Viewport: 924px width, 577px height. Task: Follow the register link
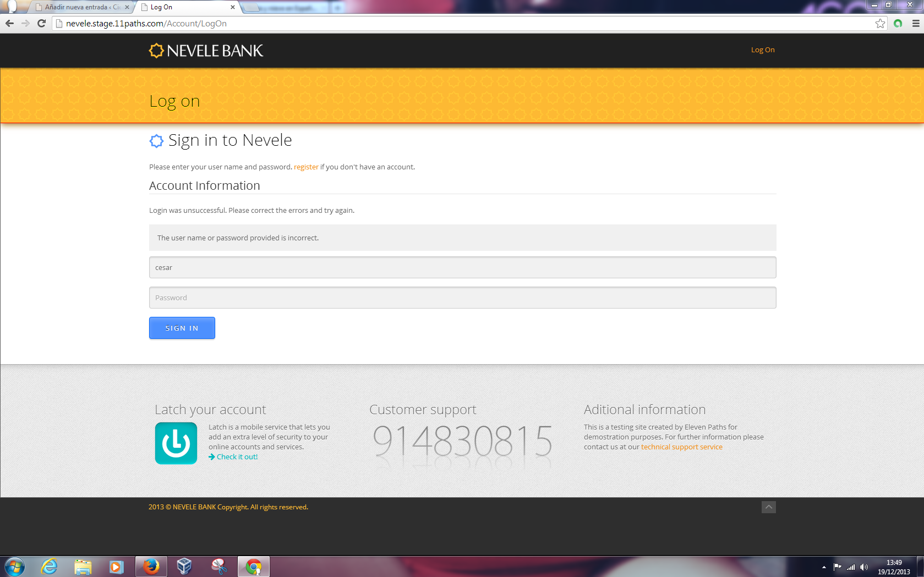[x=306, y=167]
